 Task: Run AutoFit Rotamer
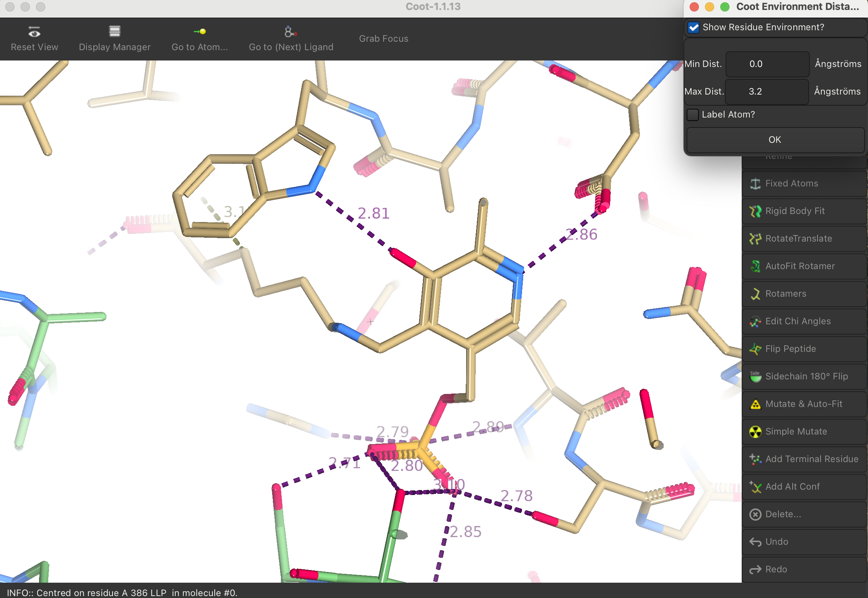pyautogui.click(x=799, y=266)
